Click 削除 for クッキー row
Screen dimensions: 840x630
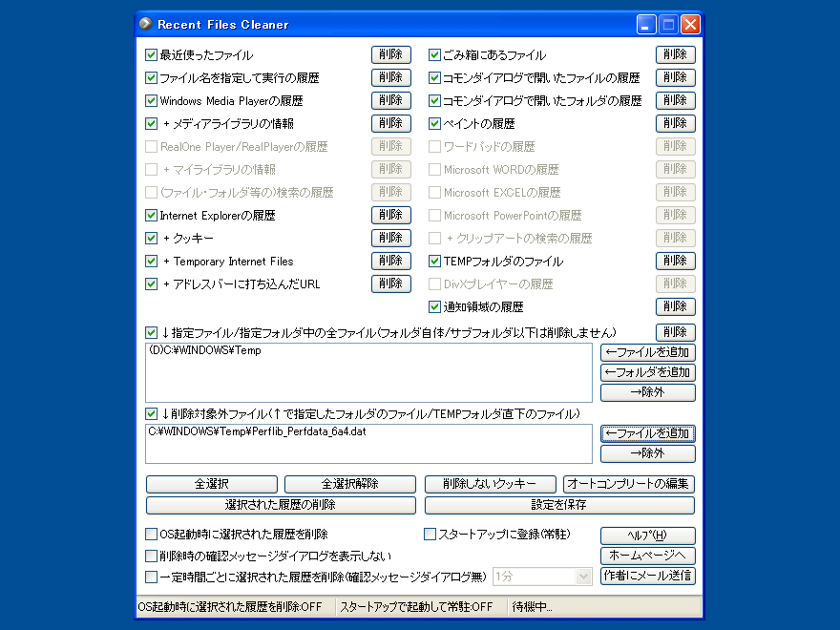pos(391,238)
